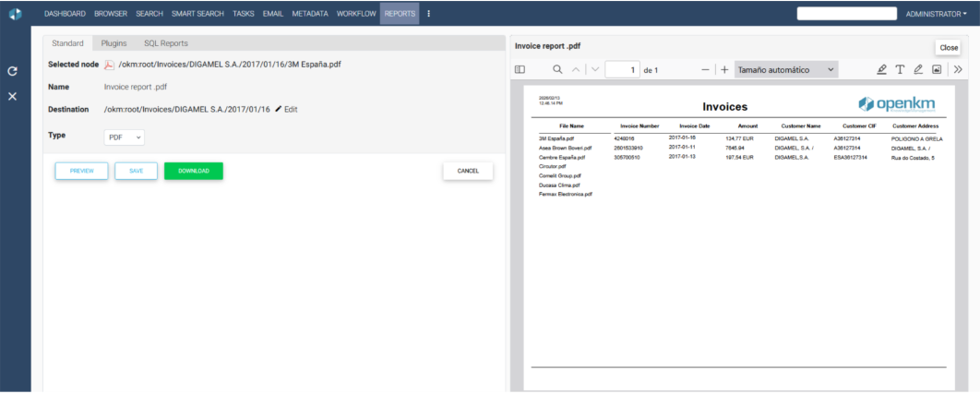Open the Tamaño automático zoom dropdown

[x=787, y=70]
